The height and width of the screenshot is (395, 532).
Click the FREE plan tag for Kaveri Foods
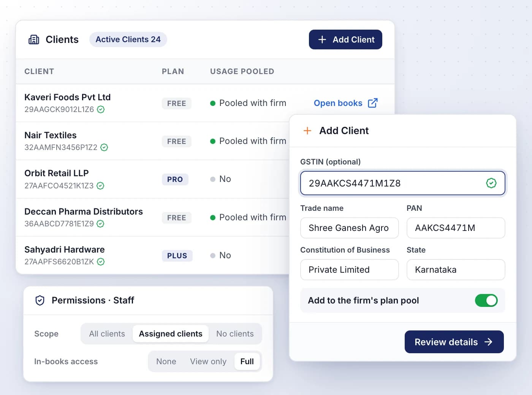pos(177,103)
